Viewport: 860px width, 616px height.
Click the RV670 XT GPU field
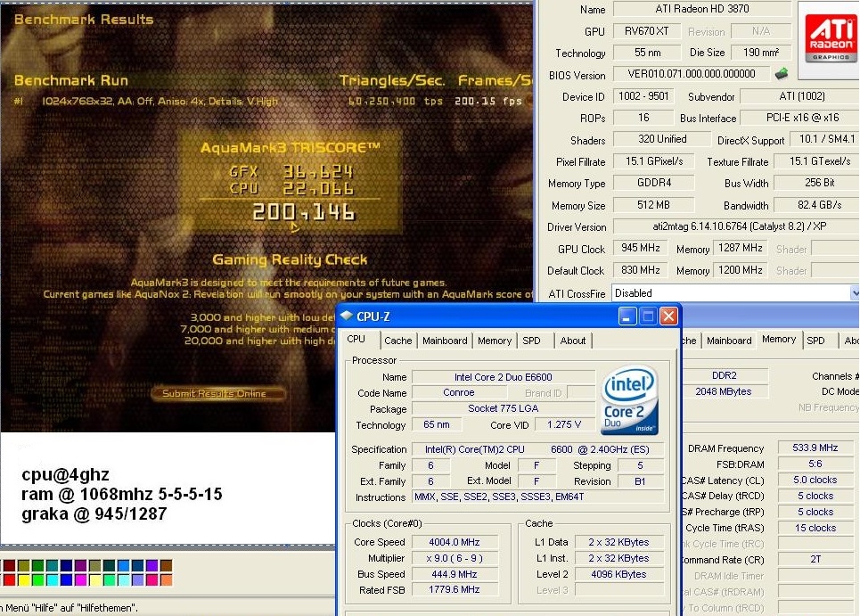647,31
